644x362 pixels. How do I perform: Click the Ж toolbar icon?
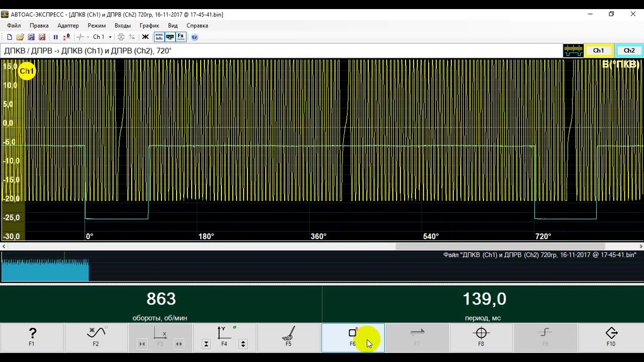click(x=145, y=37)
